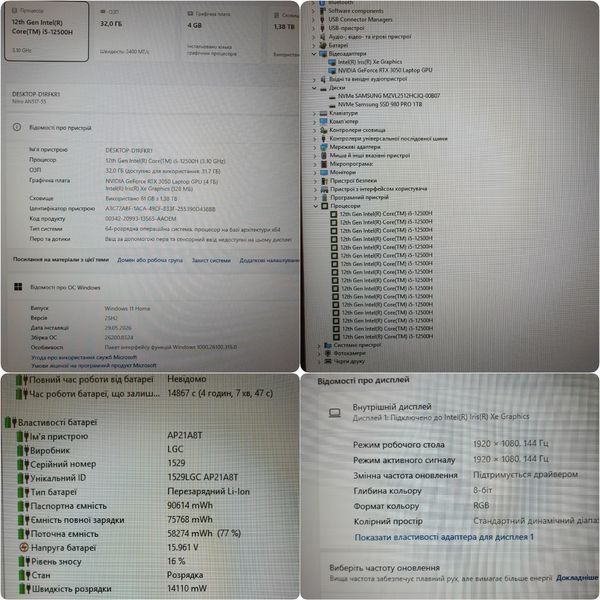Click the icon beside Intel(R) Iris(R) Xe Graphics device
Screen dimensions: 600x600
tap(332, 62)
